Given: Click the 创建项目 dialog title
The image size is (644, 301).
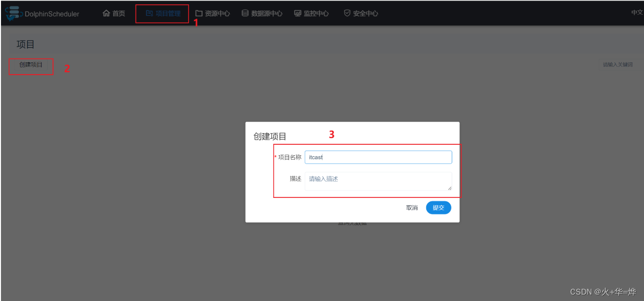Looking at the screenshot, I should click(x=270, y=137).
